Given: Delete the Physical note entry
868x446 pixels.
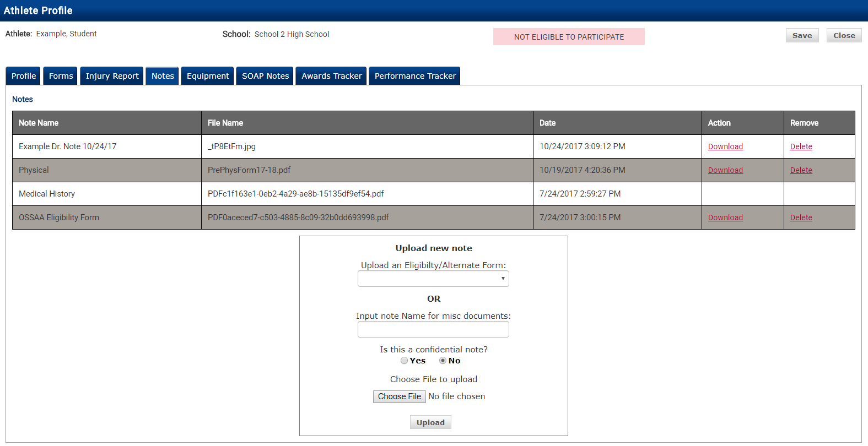Looking at the screenshot, I should (801, 170).
